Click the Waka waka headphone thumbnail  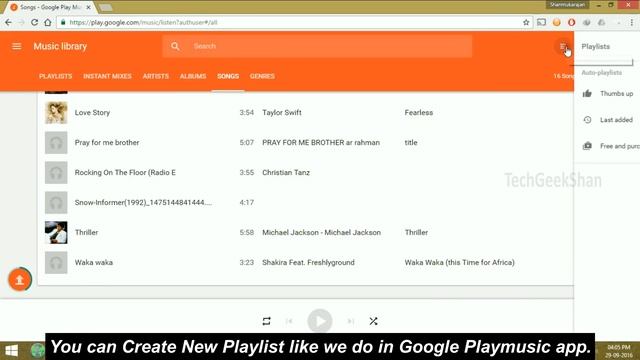click(x=56, y=262)
